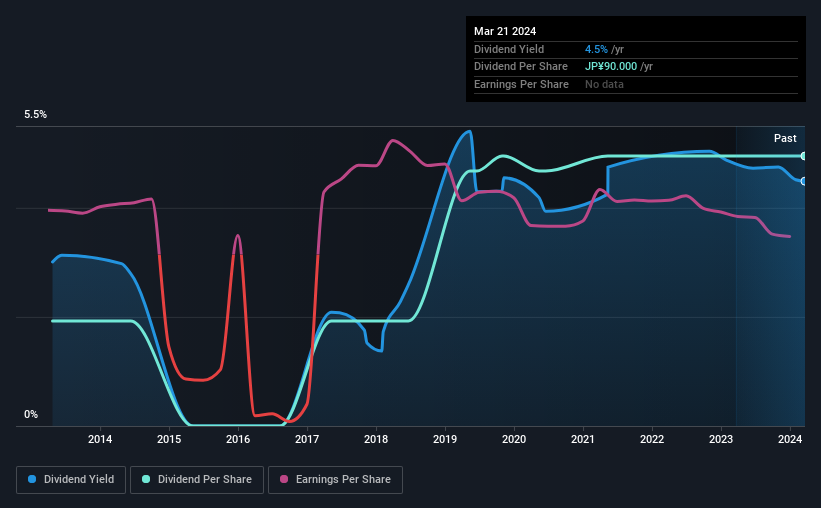821x508 pixels.
Task: Click the Earnings Per Share tooltip row label
Action: pos(522,84)
